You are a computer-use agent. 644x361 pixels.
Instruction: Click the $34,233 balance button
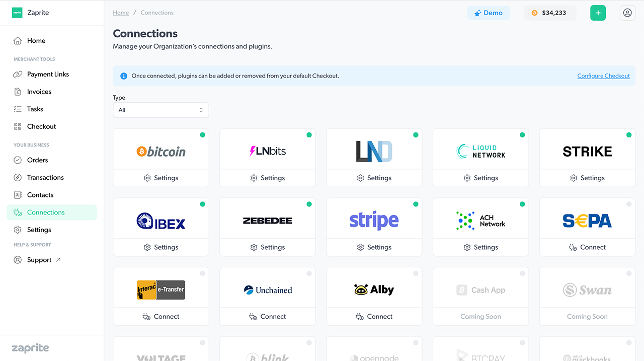(x=550, y=13)
